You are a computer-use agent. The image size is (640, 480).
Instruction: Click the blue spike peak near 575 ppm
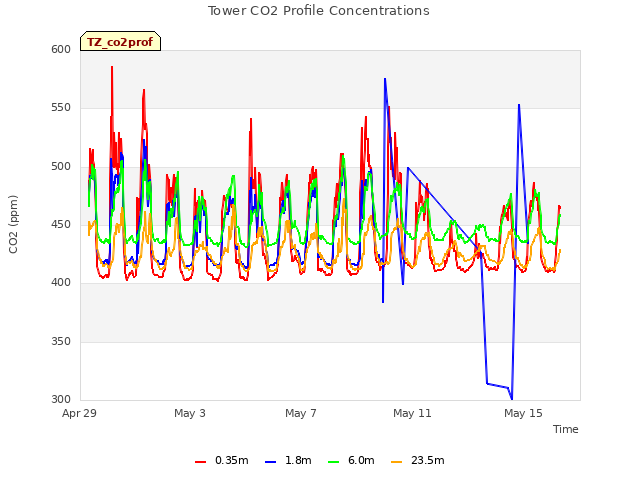pos(385,79)
